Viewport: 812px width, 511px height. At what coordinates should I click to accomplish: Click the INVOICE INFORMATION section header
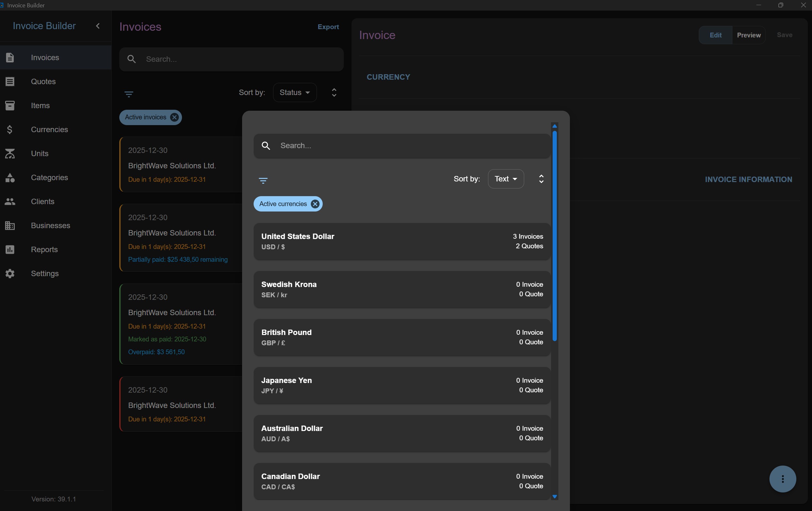coord(749,180)
